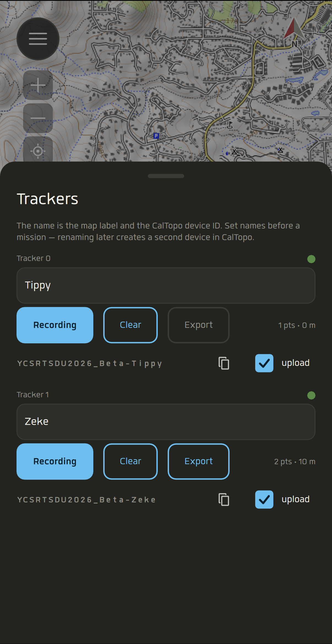Open the hamburger menu button
The height and width of the screenshot is (644, 332).
[x=38, y=39]
